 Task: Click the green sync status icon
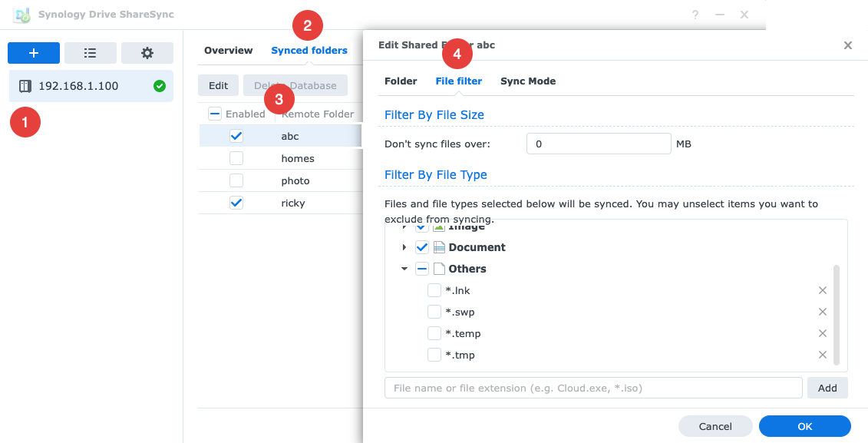click(159, 85)
